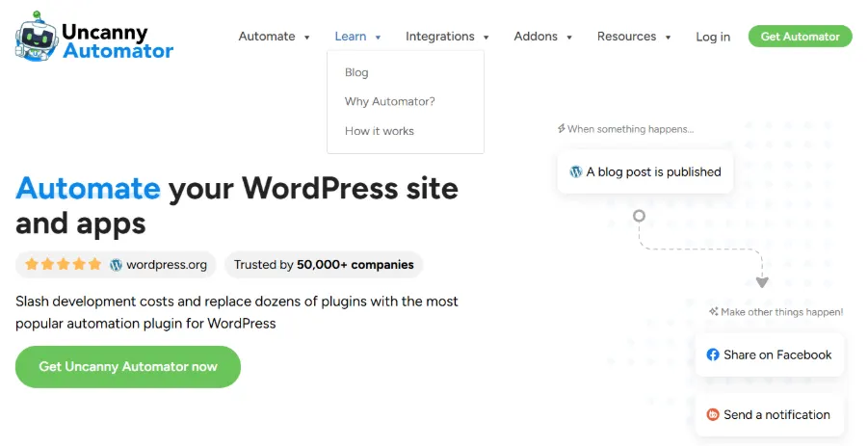This screenshot has height=446, width=868.
Task: Collapse the Learn dropdown menu
Action: point(357,37)
